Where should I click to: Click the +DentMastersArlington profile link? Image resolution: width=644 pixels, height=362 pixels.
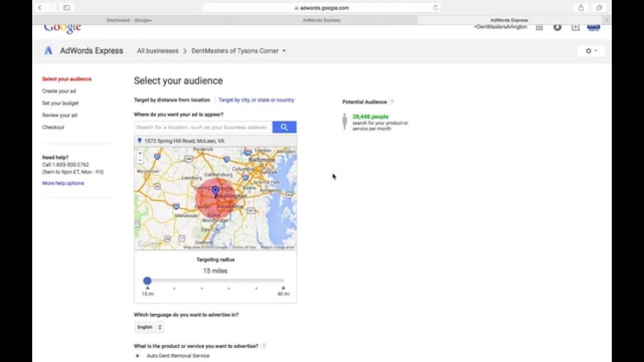(500, 27)
